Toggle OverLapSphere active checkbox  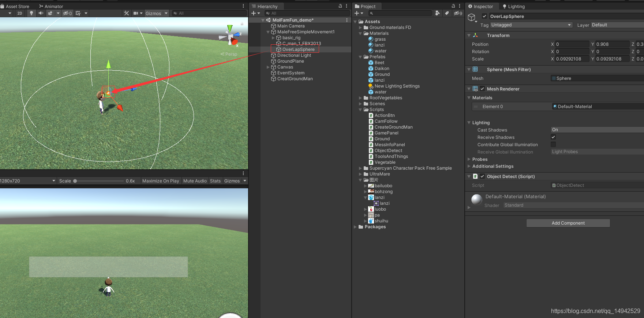point(484,16)
